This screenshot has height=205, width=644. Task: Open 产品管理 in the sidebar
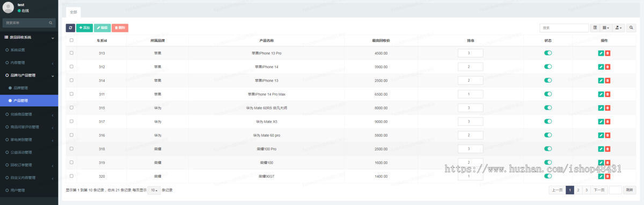click(29, 101)
